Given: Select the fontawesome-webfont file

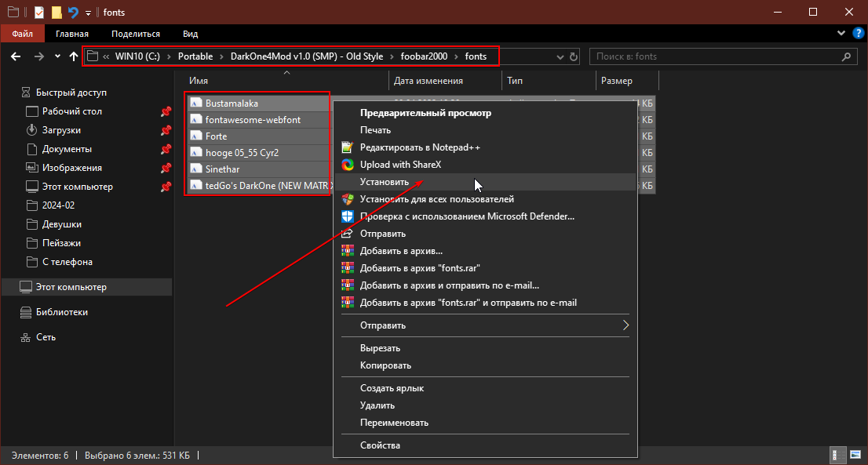Looking at the screenshot, I should (x=253, y=120).
